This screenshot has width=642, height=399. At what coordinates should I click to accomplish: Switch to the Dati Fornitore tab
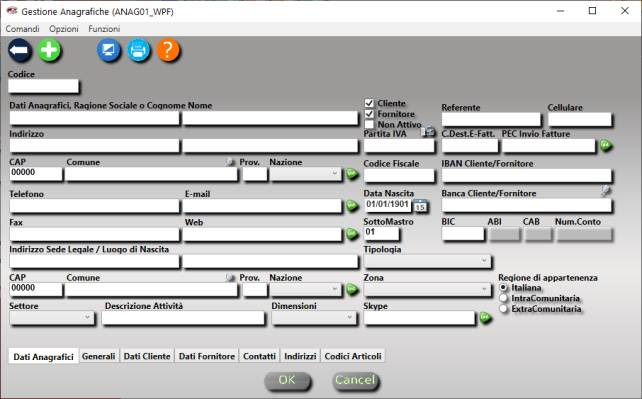pos(207,356)
